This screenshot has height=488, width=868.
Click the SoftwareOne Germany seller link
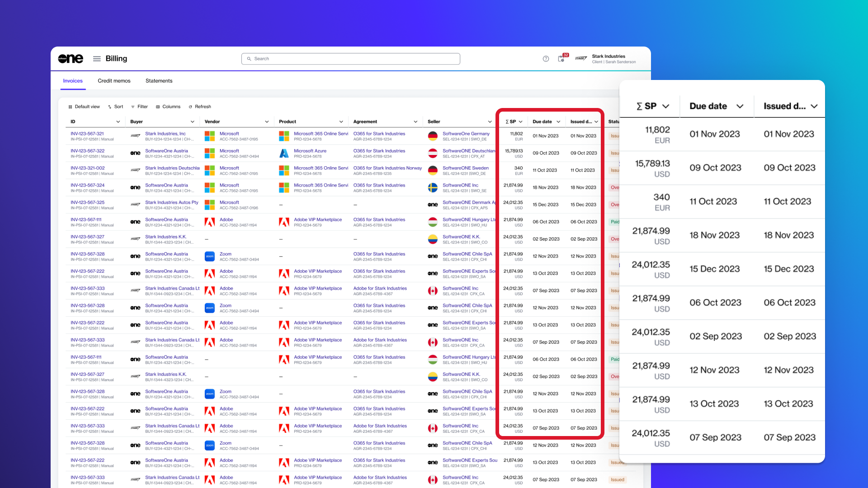(x=466, y=134)
